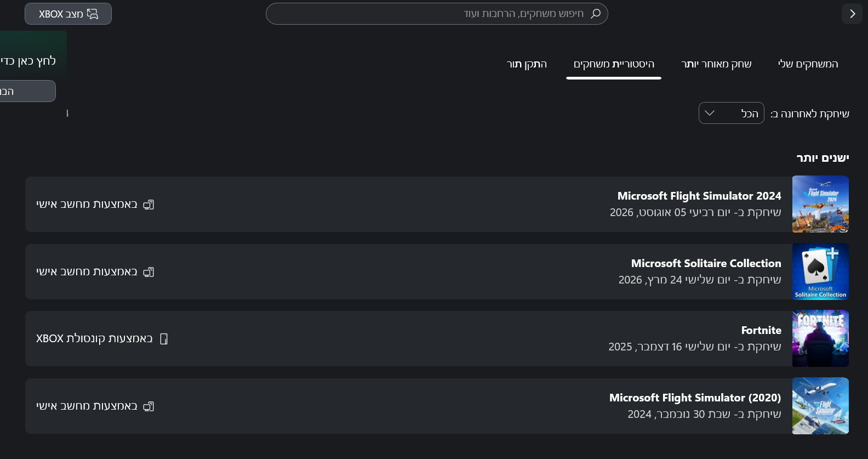Expand the 'שיחקת לאחרונה ב' filter dropdown

pyautogui.click(x=731, y=113)
